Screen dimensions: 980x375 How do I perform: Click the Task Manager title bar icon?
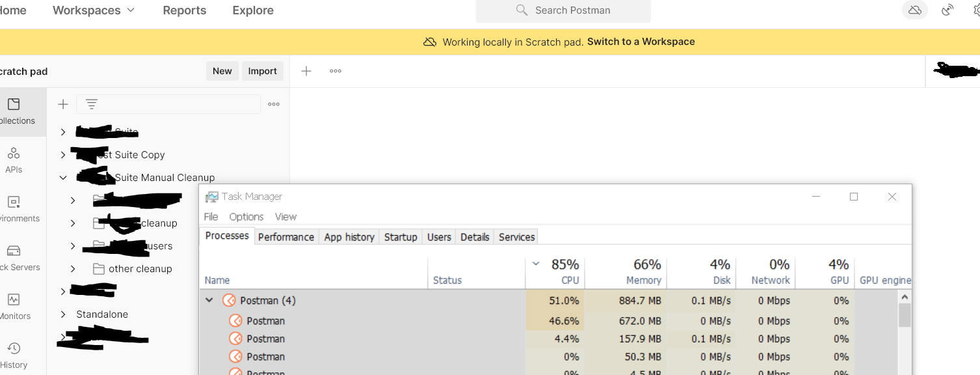point(211,197)
